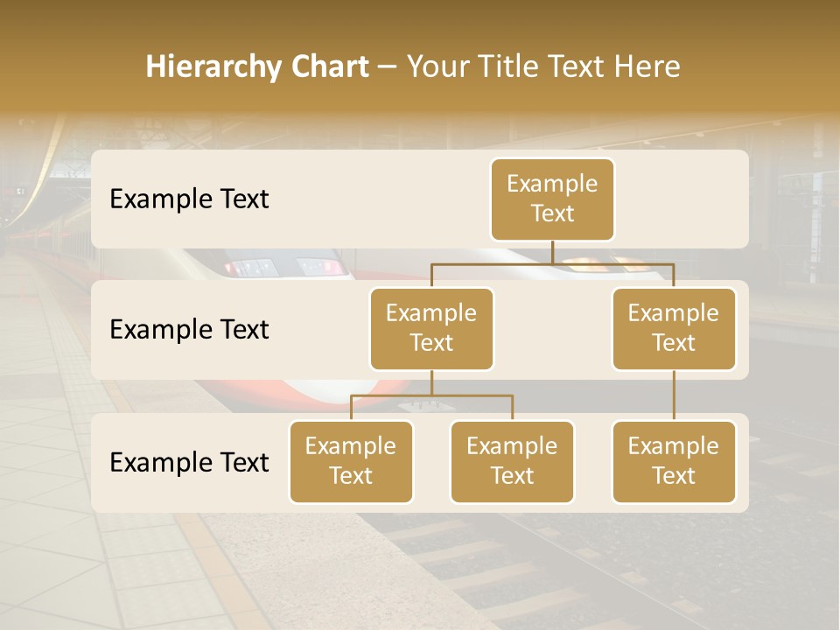
Task: Select the top-level Example Text box
Action: [x=552, y=199]
